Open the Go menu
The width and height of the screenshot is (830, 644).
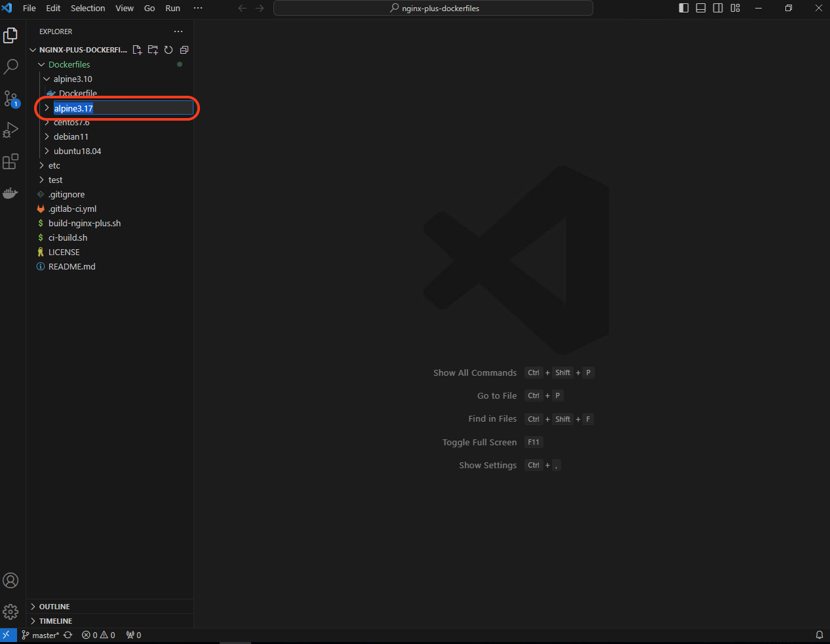[149, 8]
